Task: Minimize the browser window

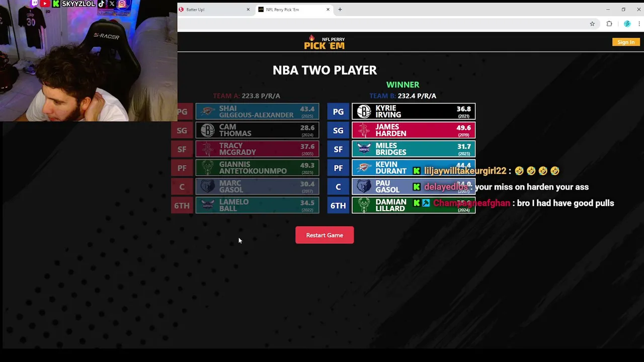Action: (x=608, y=10)
